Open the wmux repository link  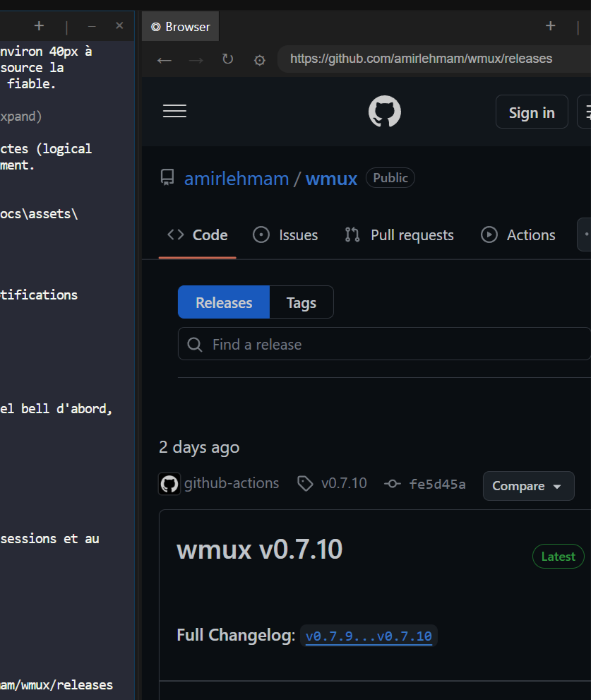pyautogui.click(x=331, y=179)
